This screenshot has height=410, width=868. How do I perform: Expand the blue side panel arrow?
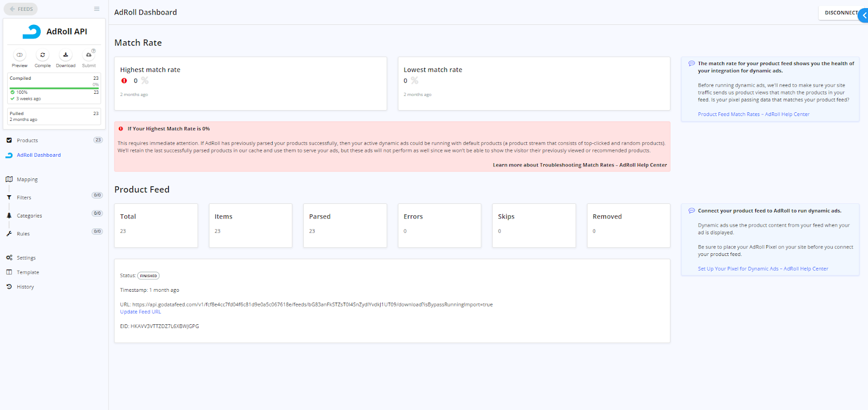(864, 16)
